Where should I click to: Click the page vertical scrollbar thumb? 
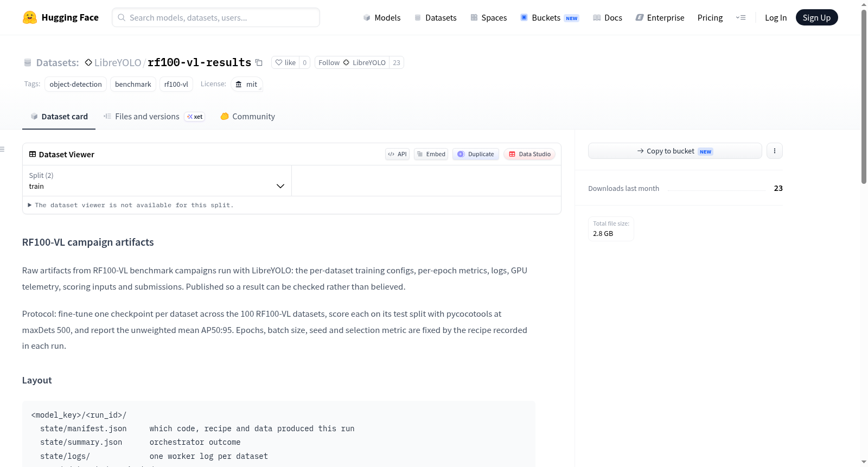coord(864,97)
